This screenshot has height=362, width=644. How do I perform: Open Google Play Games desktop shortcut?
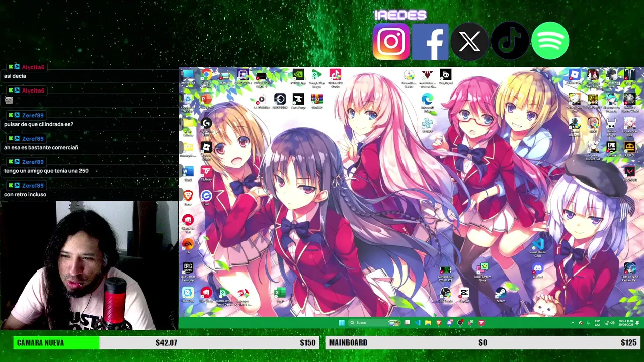click(x=316, y=78)
